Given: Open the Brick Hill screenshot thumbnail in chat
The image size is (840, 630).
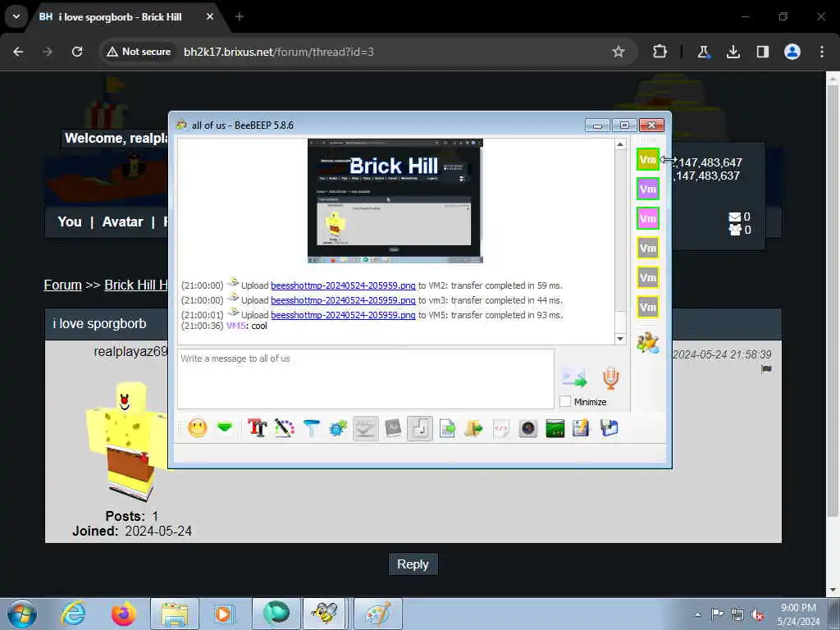Looking at the screenshot, I should pos(395,201).
